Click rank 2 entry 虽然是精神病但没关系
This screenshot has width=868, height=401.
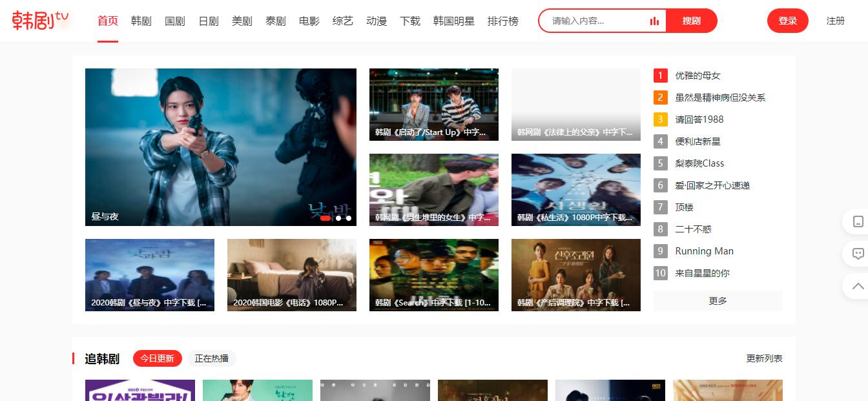click(720, 98)
